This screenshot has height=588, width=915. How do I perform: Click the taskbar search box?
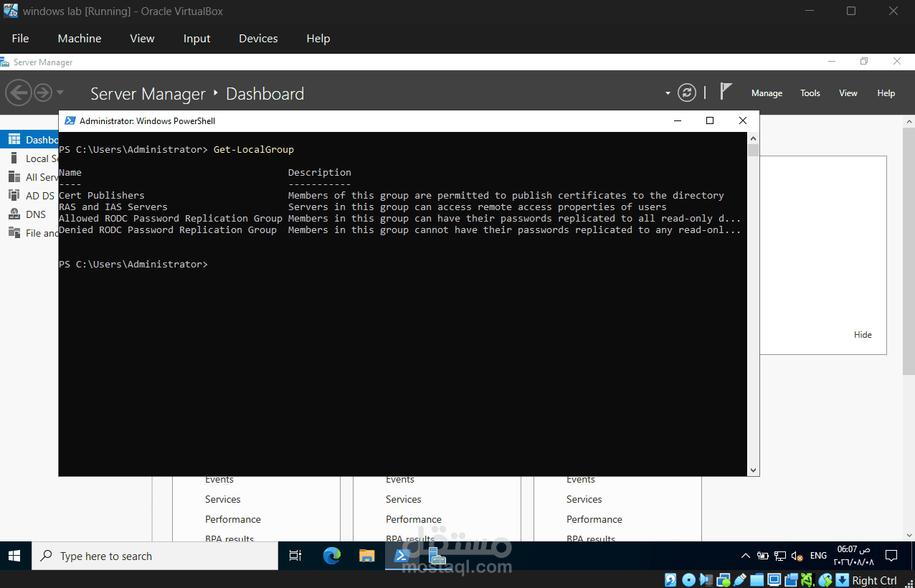coord(155,556)
